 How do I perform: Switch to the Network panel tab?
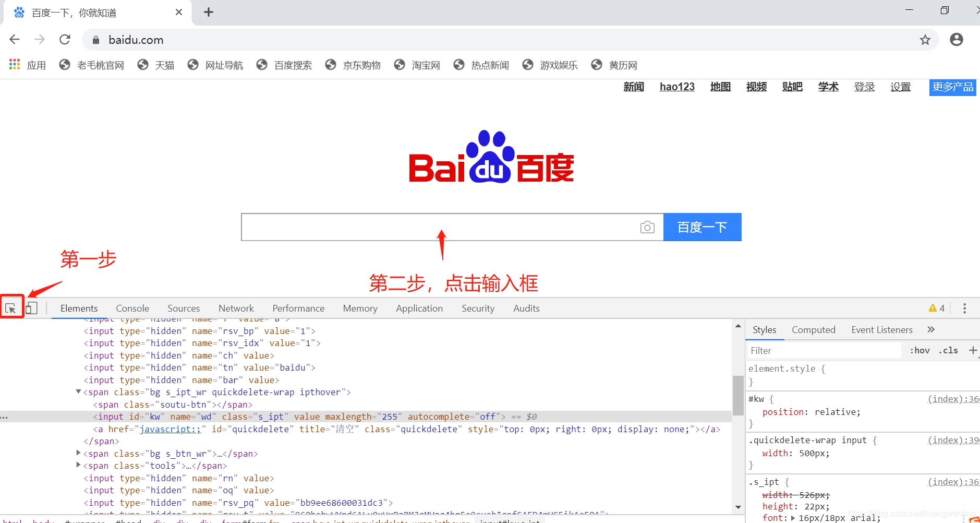[x=236, y=308]
